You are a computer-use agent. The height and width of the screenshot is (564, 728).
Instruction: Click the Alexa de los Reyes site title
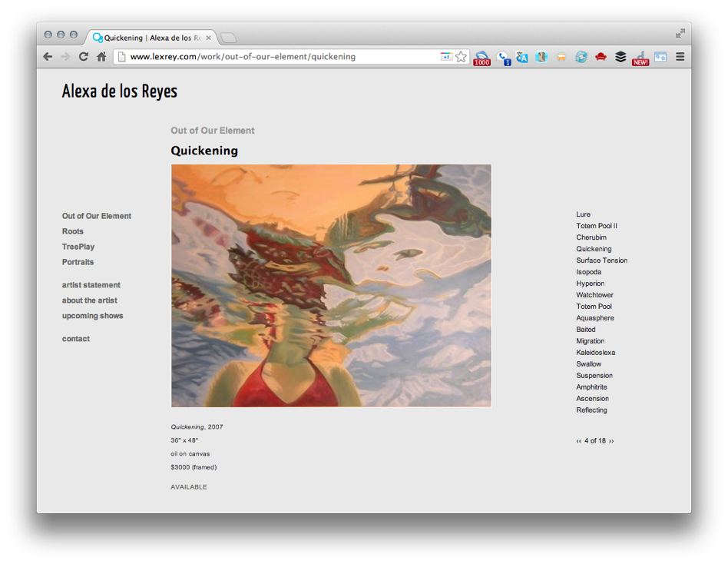(x=120, y=91)
